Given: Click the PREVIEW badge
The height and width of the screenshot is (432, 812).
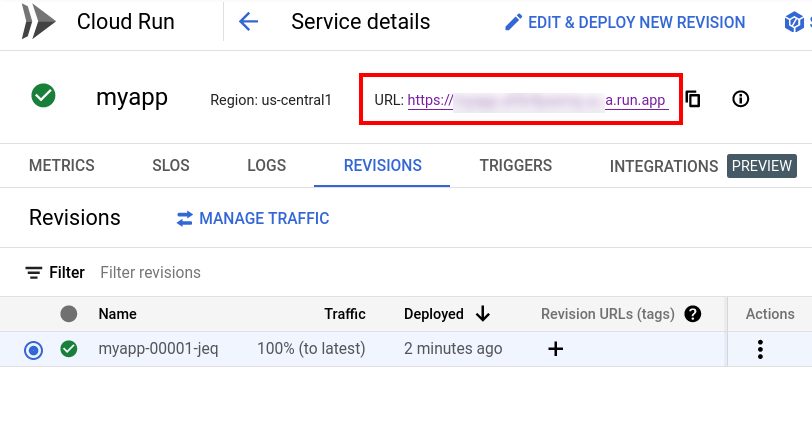Looking at the screenshot, I should 762,166.
